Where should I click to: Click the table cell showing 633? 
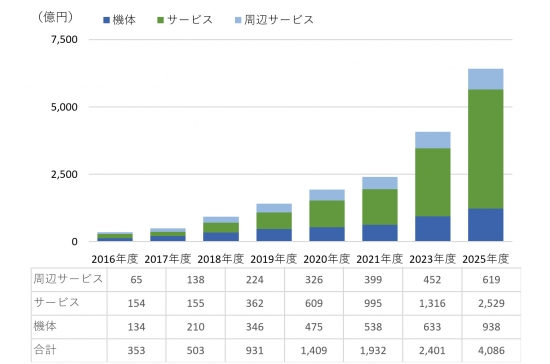coord(432,327)
